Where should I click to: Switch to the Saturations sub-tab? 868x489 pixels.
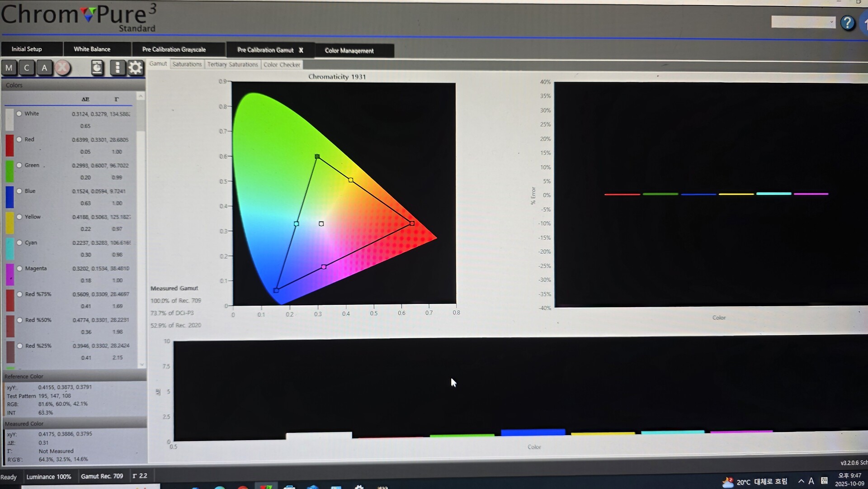coord(187,64)
